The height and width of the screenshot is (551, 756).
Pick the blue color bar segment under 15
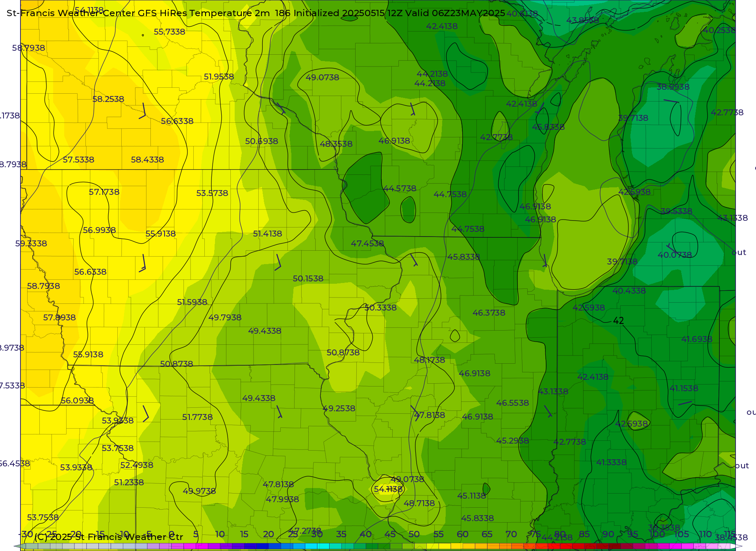[x=250, y=546]
